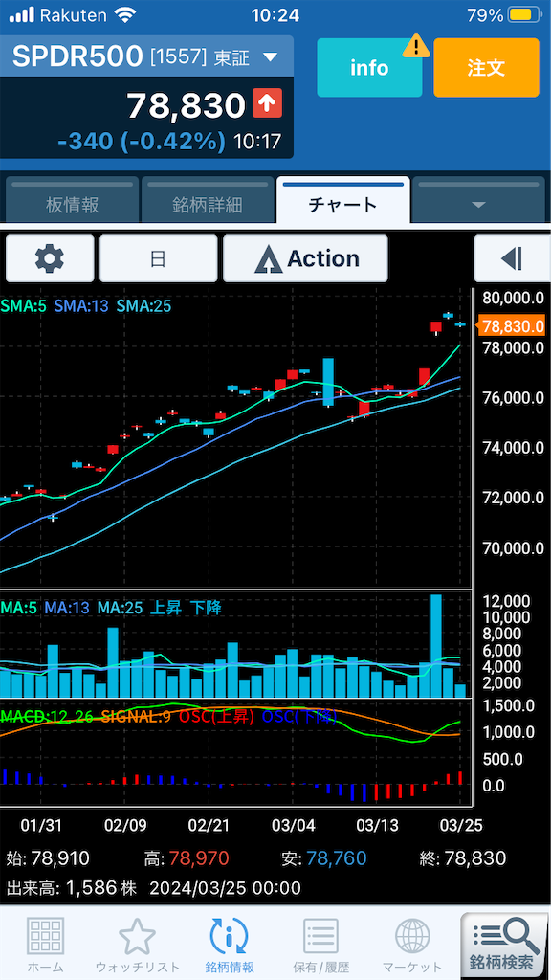
Task: Tap the 03/25 date axis label
Action: click(461, 825)
